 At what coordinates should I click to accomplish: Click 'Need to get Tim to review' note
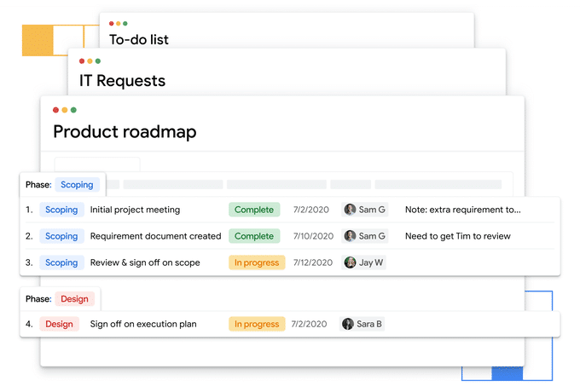pos(457,236)
